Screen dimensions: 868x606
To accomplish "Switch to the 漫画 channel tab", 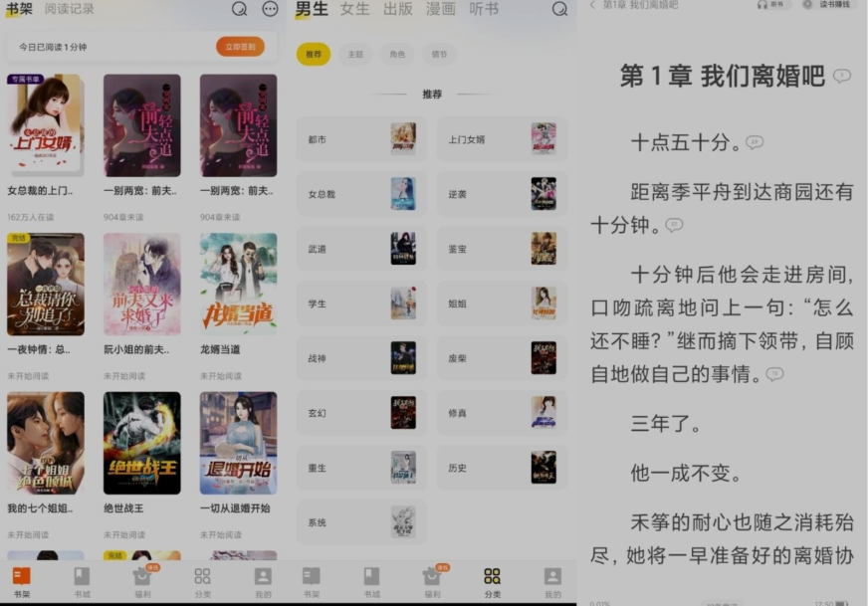I will pyautogui.click(x=441, y=9).
